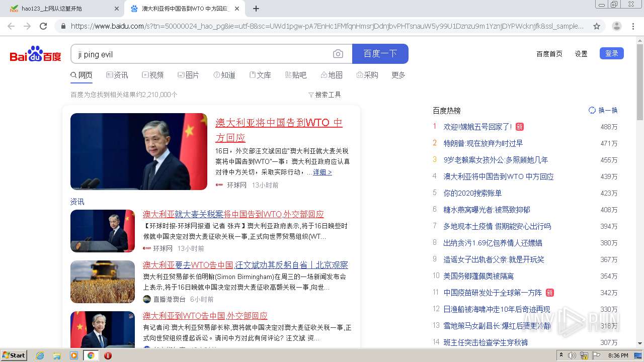Open headline 澳大利亚将中国告到WTO 中方回应
Viewport: 644px width, 362px height.
[x=279, y=130]
